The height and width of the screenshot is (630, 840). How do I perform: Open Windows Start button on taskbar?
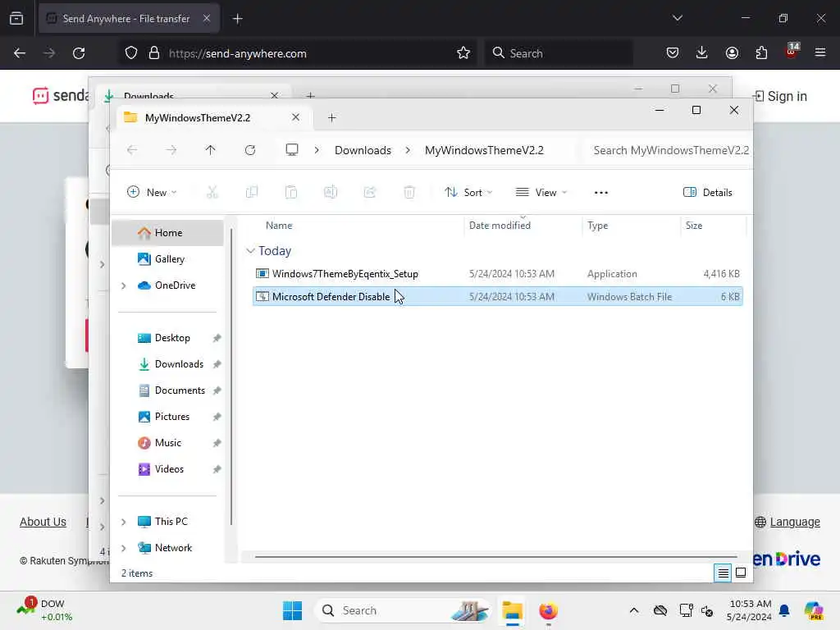[x=293, y=610]
